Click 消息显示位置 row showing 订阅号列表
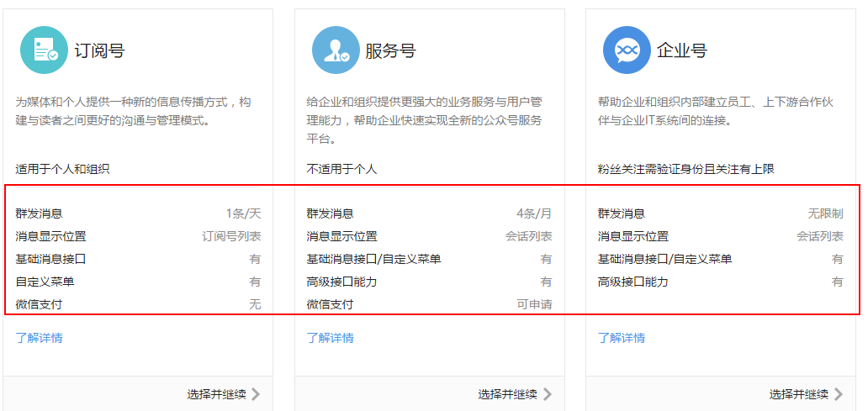This screenshot has height=411, width=868. click(138, 236)
